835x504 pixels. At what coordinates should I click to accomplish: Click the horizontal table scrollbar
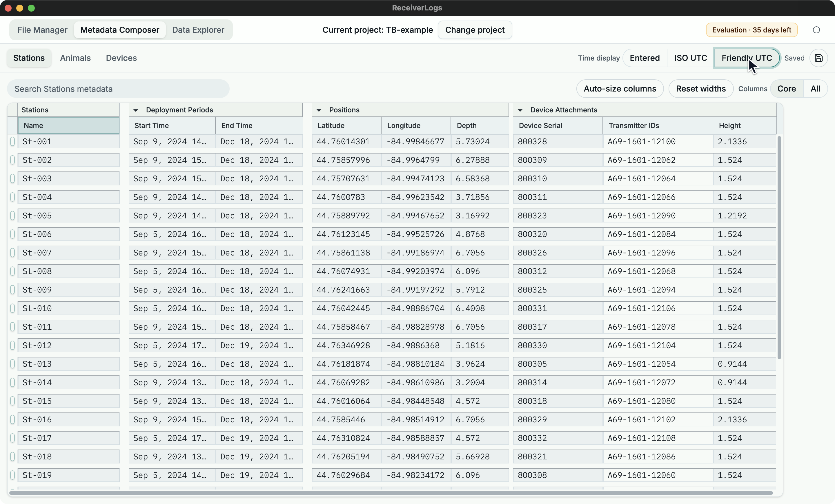[x=391, y=493]
